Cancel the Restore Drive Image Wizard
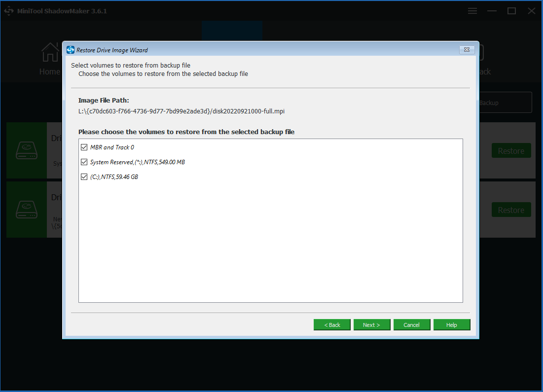 [412, 324]
